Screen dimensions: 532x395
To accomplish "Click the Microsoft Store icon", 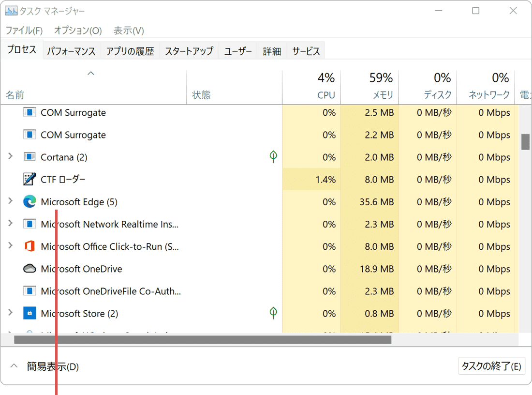I will (x=29, y=313).
